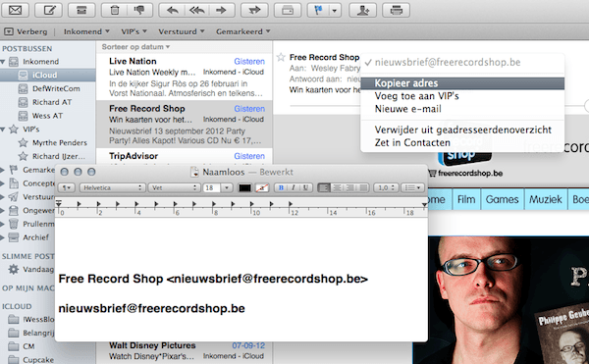Open the paragraph styles dropdown in TextEdit
The width and height of the screenshot is (589, 364).
click(67, 187)
